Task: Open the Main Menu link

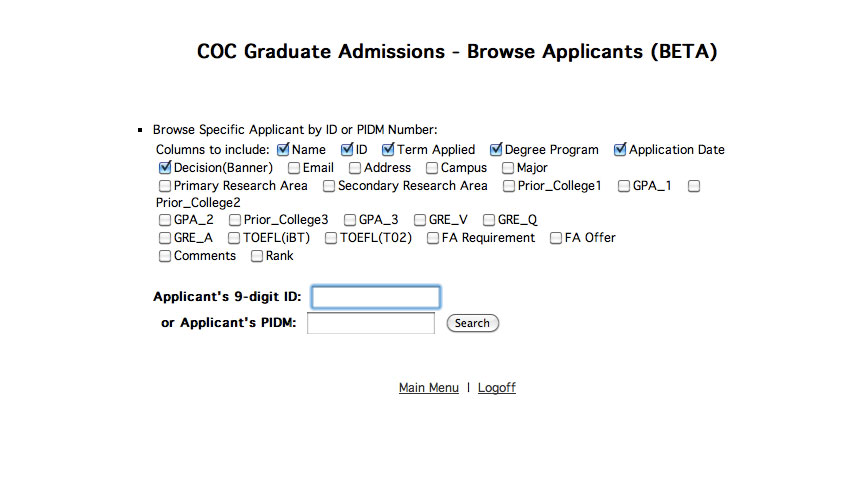Action: click(x=428, y=388)
